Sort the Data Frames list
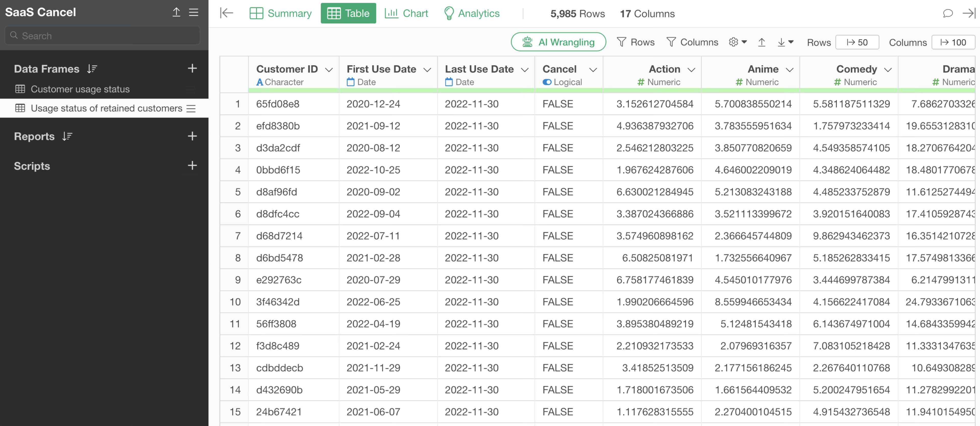This screenshot has height=426, width=980. pos(92,69)
